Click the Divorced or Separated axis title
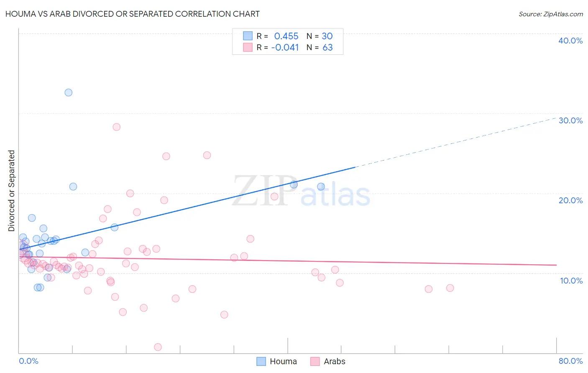 tap(11, 191)
